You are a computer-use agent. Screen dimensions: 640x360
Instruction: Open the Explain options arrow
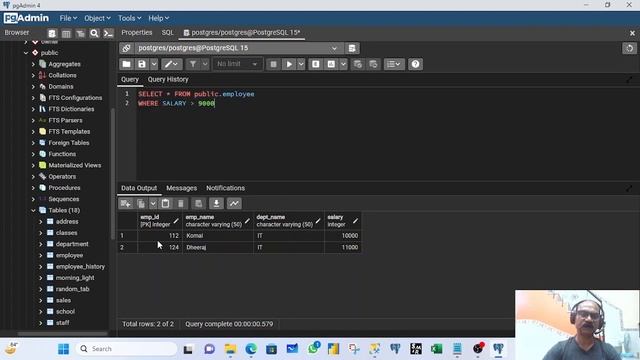coord(343,64)
